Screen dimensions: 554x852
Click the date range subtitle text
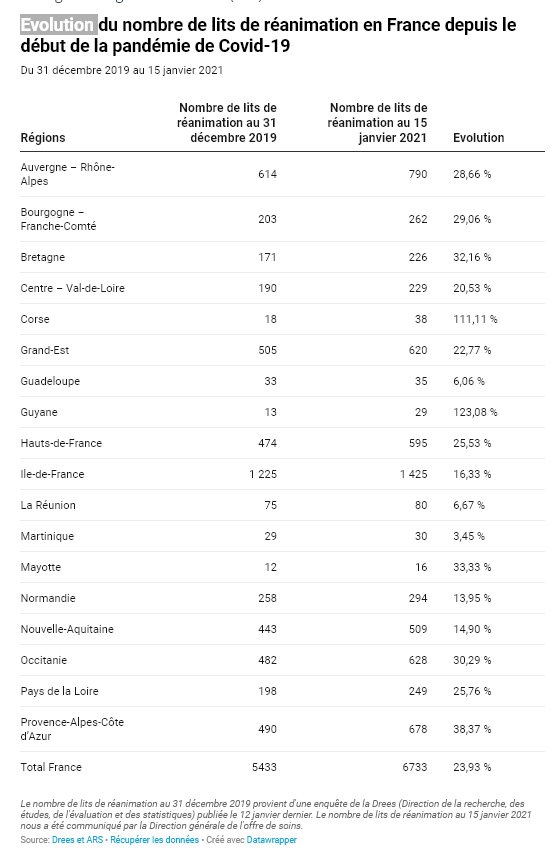[x=122, y=70]
